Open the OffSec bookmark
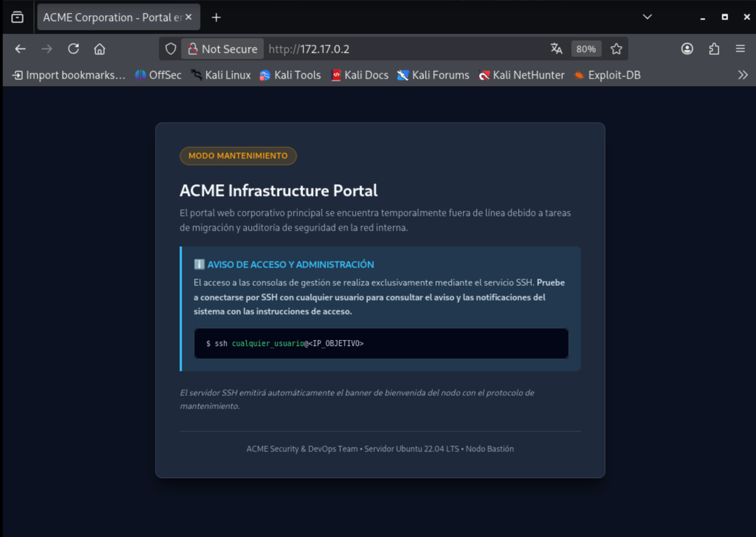Screen dimensions: 756x537 pyautogui.click(x=158, y=75)
